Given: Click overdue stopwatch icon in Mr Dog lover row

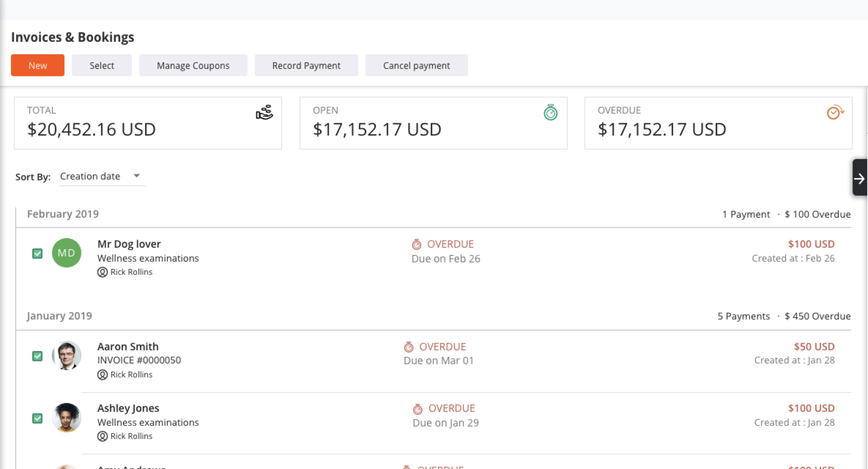Looking at the screenshot, I should pos(417,244).
